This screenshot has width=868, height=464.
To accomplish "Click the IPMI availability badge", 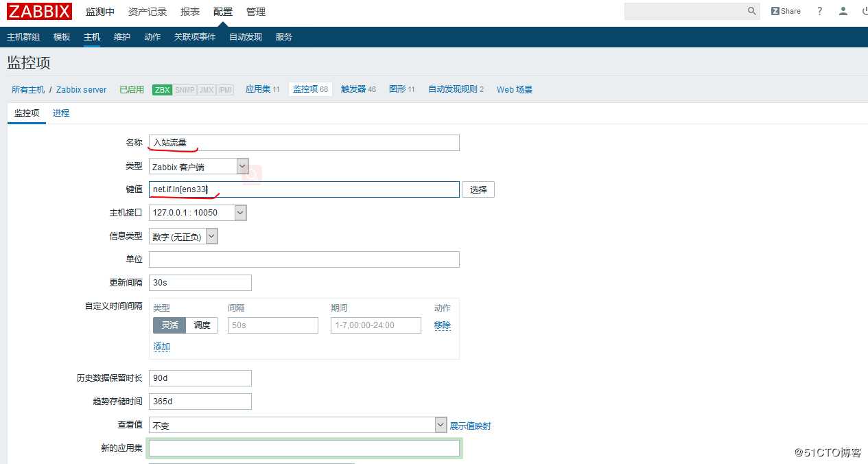I will point(225,90).
